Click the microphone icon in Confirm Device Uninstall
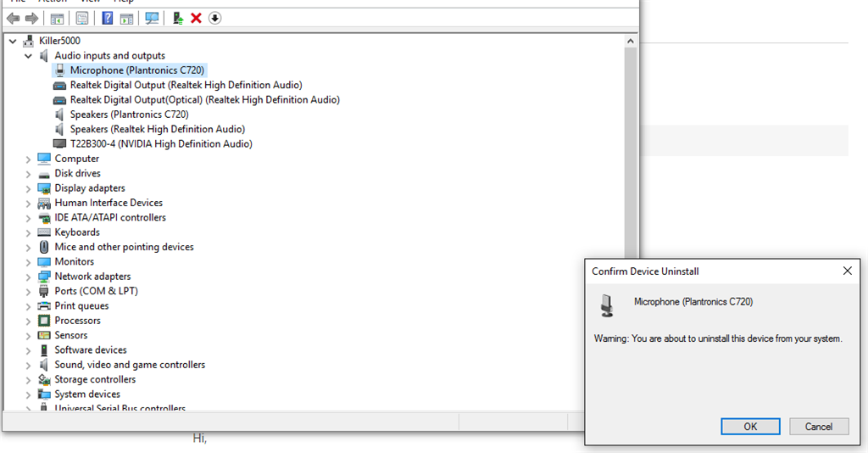Image resolution: width=868 pixels, height=453 pixels. point(607,305)
